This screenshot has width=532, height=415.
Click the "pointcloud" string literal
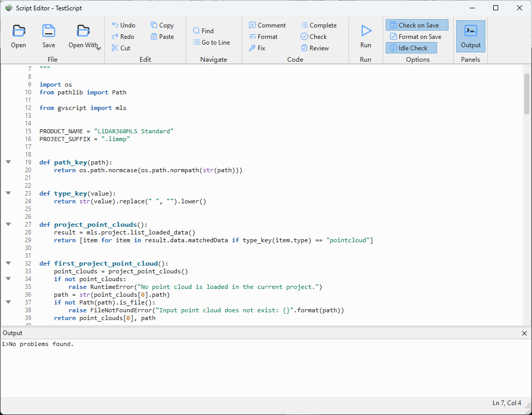coord(348,240)
